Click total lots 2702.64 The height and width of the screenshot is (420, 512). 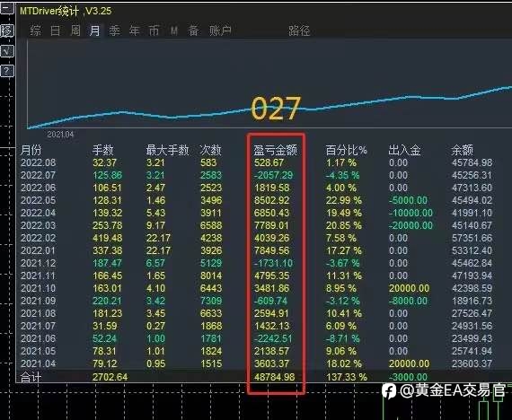tap(110, 377)
